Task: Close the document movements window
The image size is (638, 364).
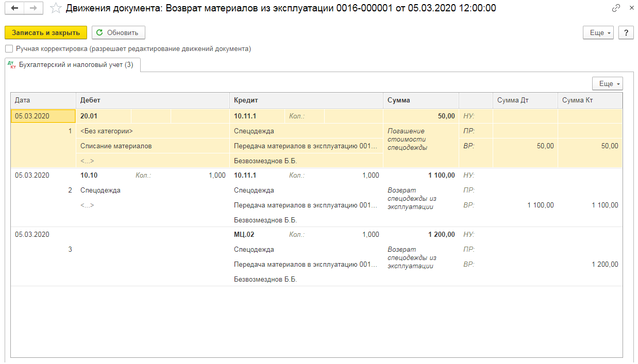Action: (x=631, y=8)
